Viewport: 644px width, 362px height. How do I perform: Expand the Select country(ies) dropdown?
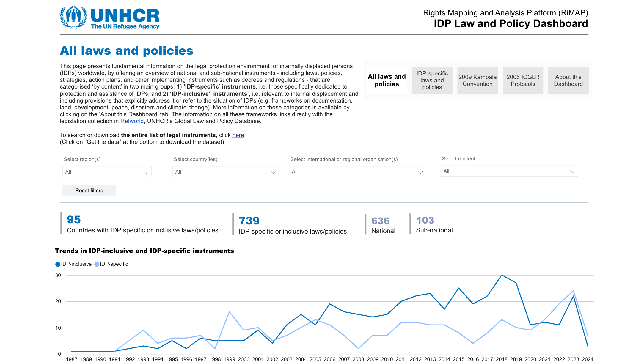pos(226,172)
